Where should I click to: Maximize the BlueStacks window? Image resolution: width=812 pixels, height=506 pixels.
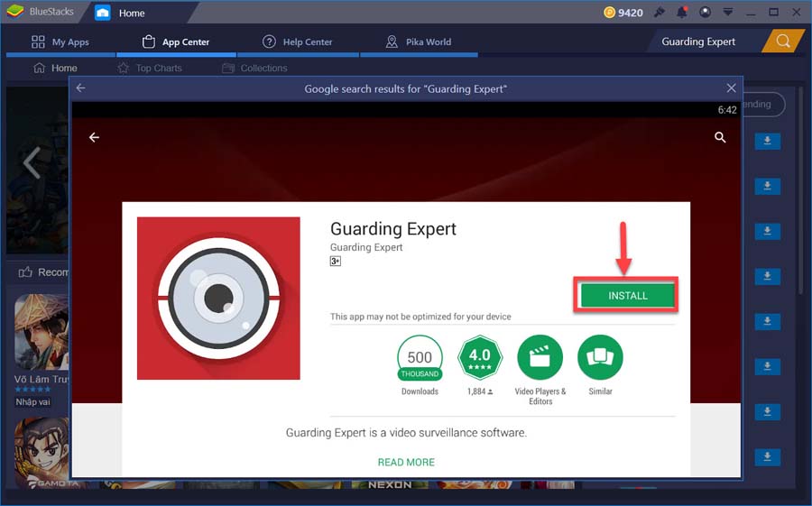point(773,12)
